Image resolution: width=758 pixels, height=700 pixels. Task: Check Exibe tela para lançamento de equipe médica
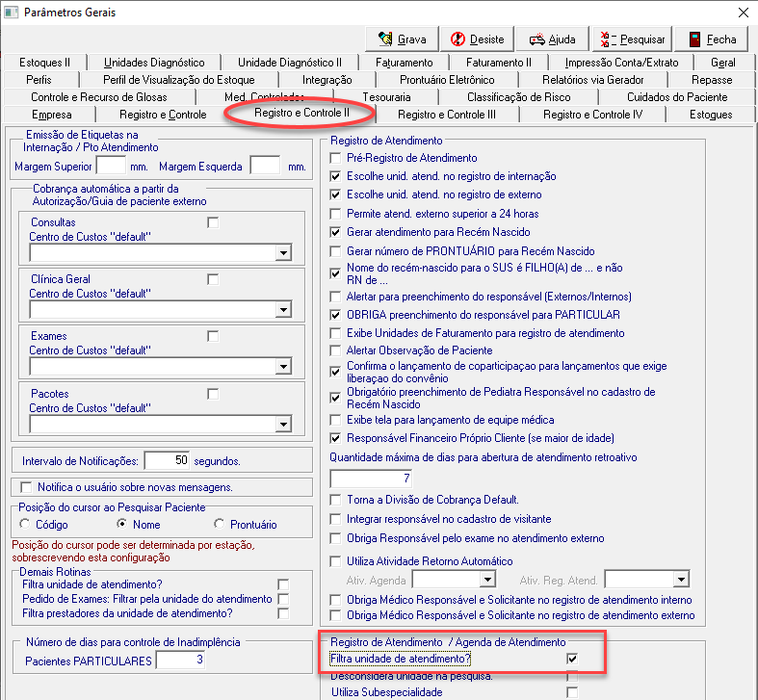coord(335,420)
